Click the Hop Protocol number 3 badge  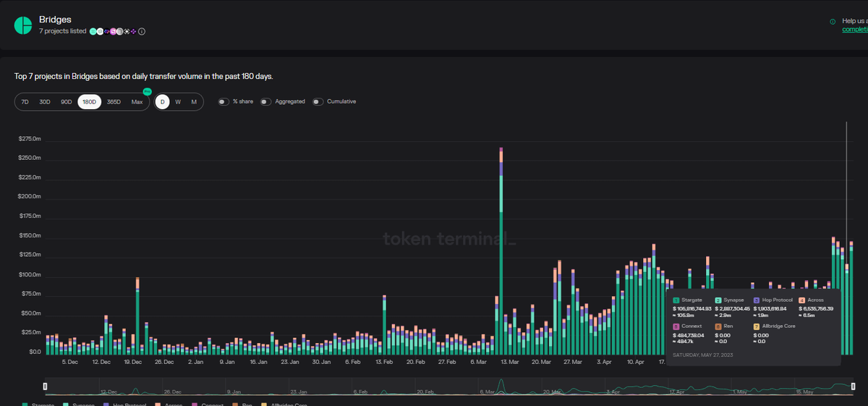[x=757, y=300]
